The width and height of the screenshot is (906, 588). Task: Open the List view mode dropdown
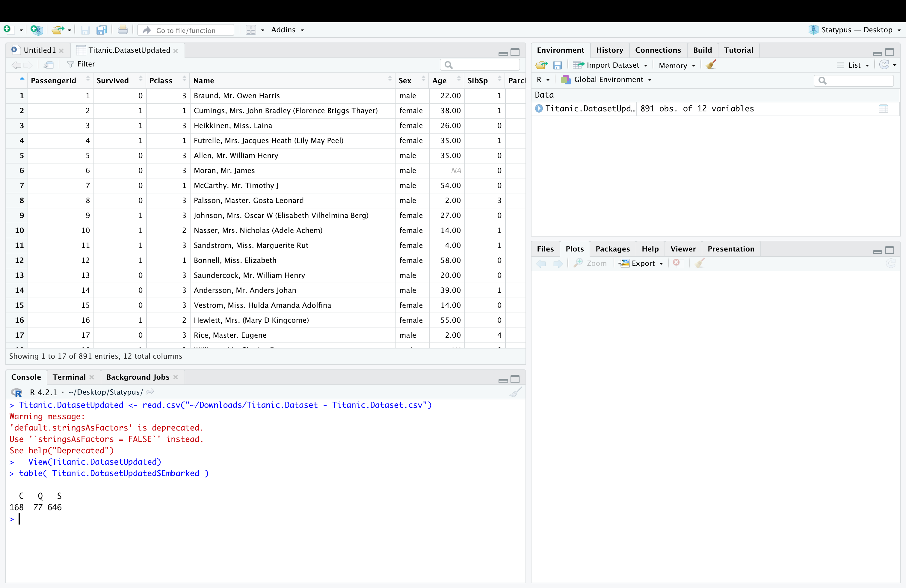tap(853, 66)
